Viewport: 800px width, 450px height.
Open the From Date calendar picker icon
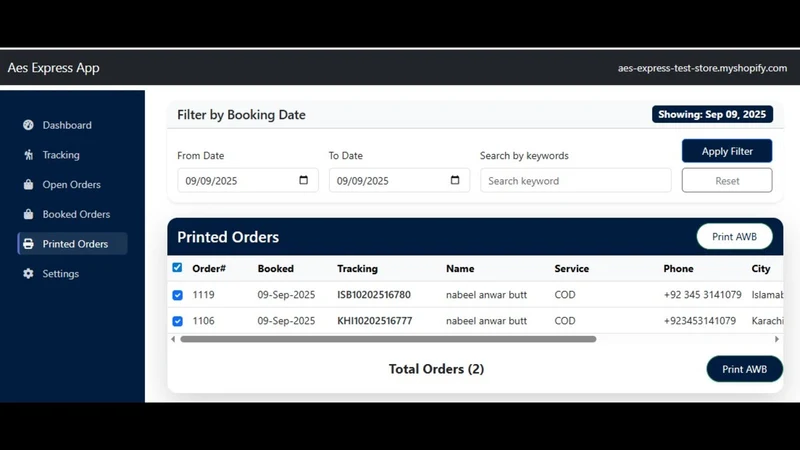[304, 180]
